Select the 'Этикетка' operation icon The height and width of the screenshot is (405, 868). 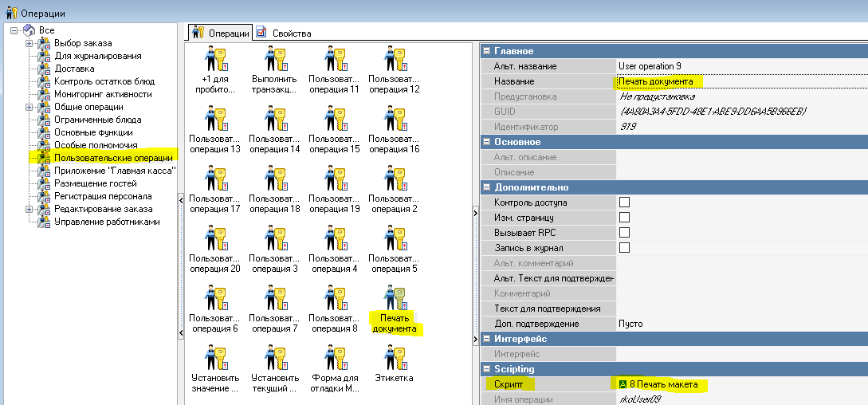[x=395, y=358]
